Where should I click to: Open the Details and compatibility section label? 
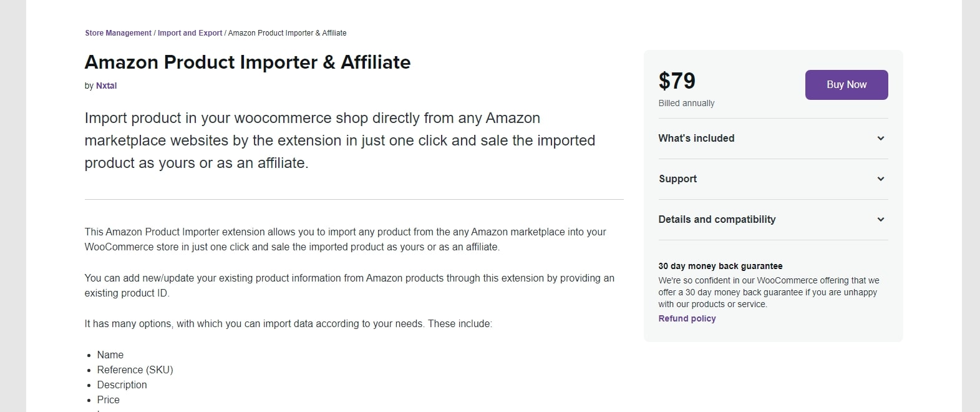tap(717, 220)
